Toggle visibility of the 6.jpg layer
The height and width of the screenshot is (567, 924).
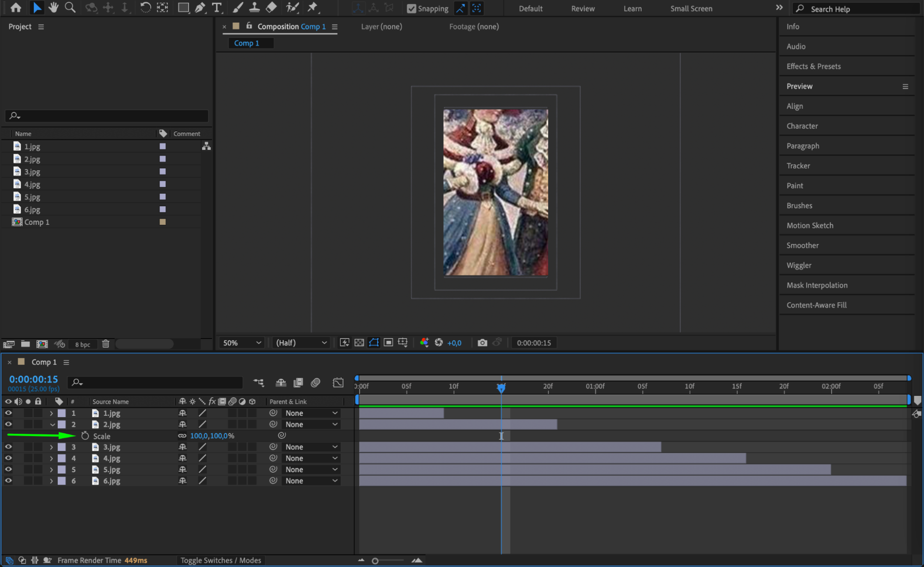pos(8,481)
